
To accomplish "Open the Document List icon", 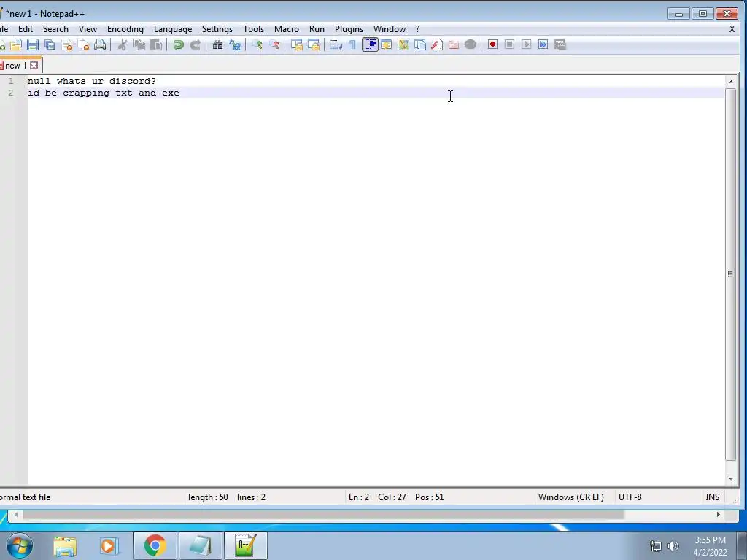I will (x=420, y=44).
